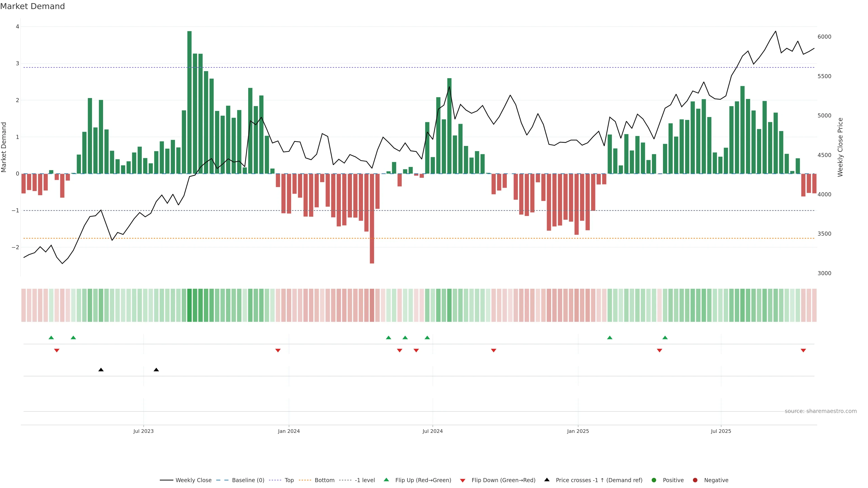Click Price crosses -1 black triangle legend
868x488 pixels.
pos(547,480)
